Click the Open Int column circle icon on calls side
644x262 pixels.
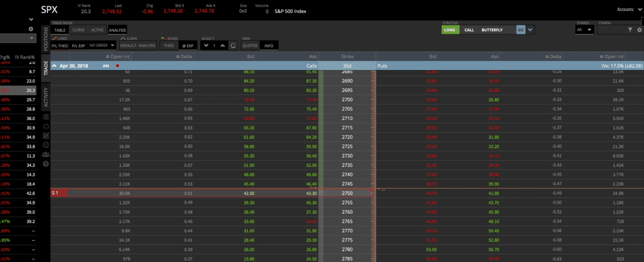coord(108,57)
